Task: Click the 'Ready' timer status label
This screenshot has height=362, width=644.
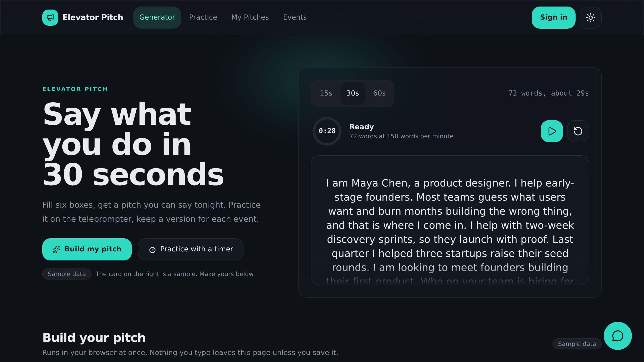Action: [361, 127]
